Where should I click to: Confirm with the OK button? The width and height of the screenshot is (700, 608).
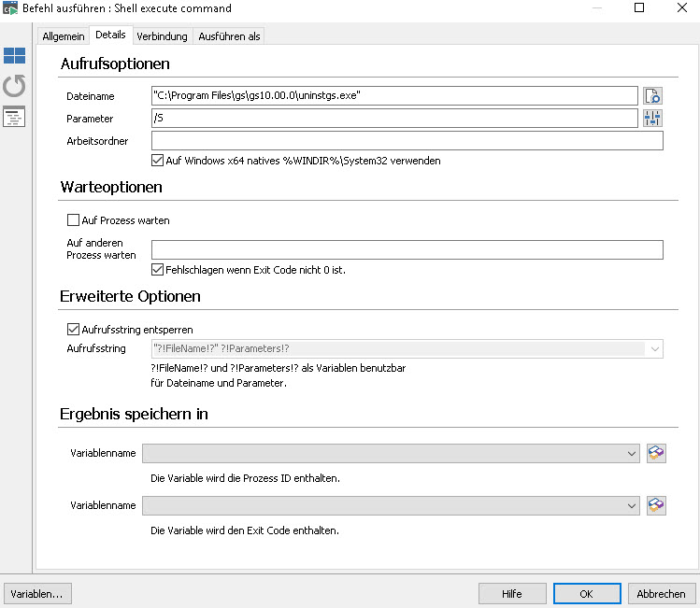coord(587,594)
